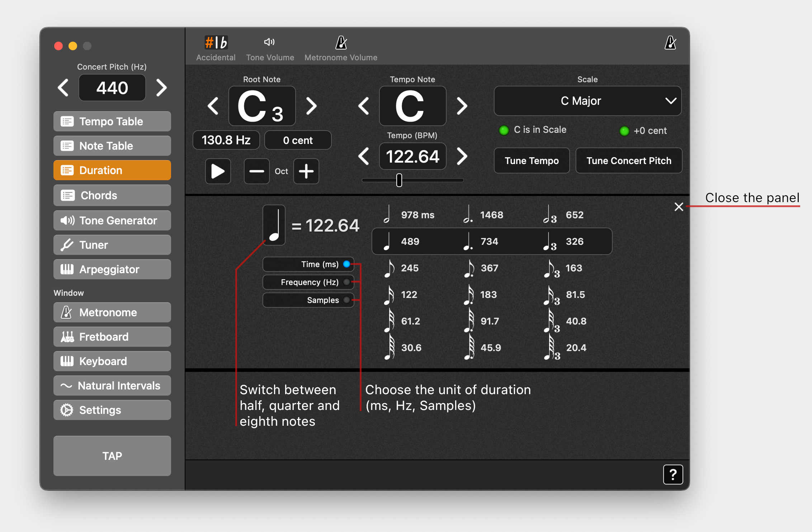Image resolution: width=812 pixels, height=532 pixels.
Task: Click the quarter triplet 326 value
Action: point(575,241)
